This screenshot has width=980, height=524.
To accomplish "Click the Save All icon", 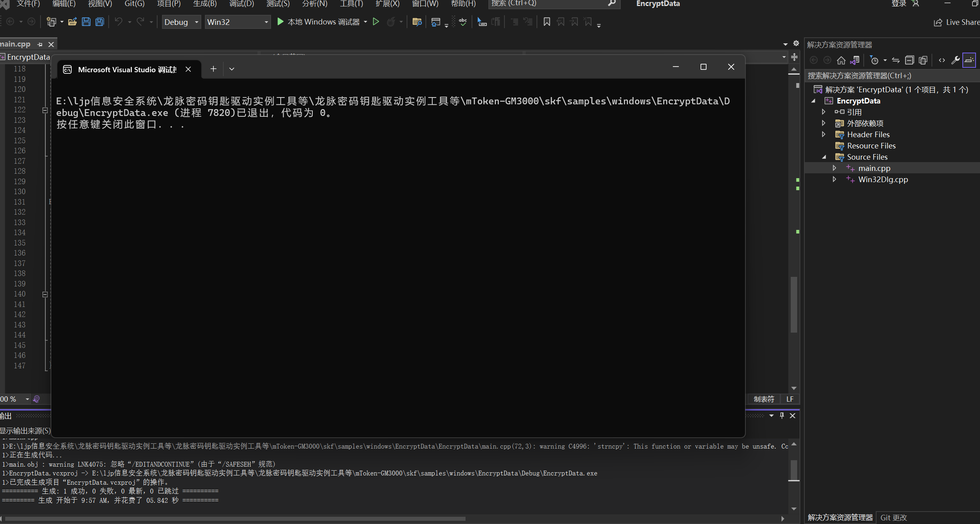I will pyautogui.click(x=100, y=22).
